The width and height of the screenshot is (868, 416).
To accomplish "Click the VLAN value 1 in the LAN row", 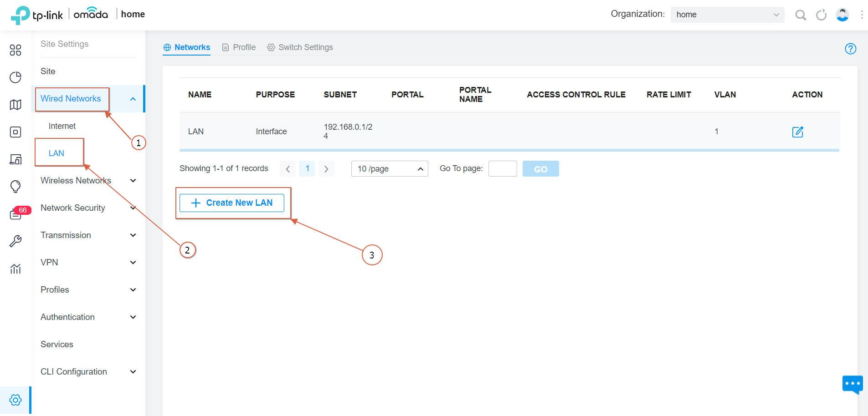I will 717,132.
